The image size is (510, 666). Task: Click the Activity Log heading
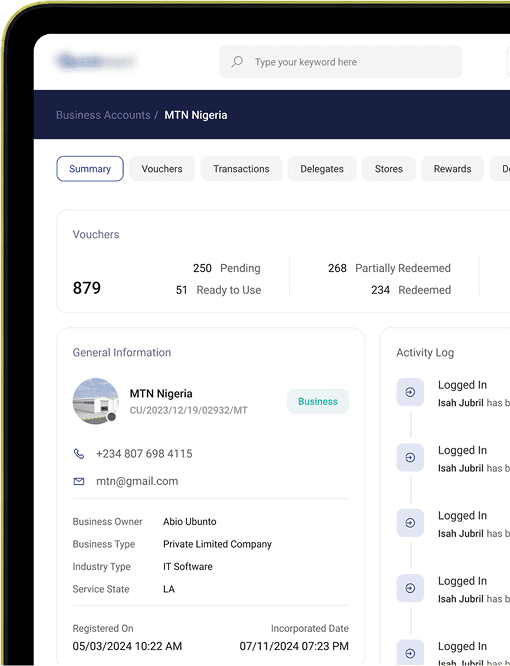tap(425, 353)
